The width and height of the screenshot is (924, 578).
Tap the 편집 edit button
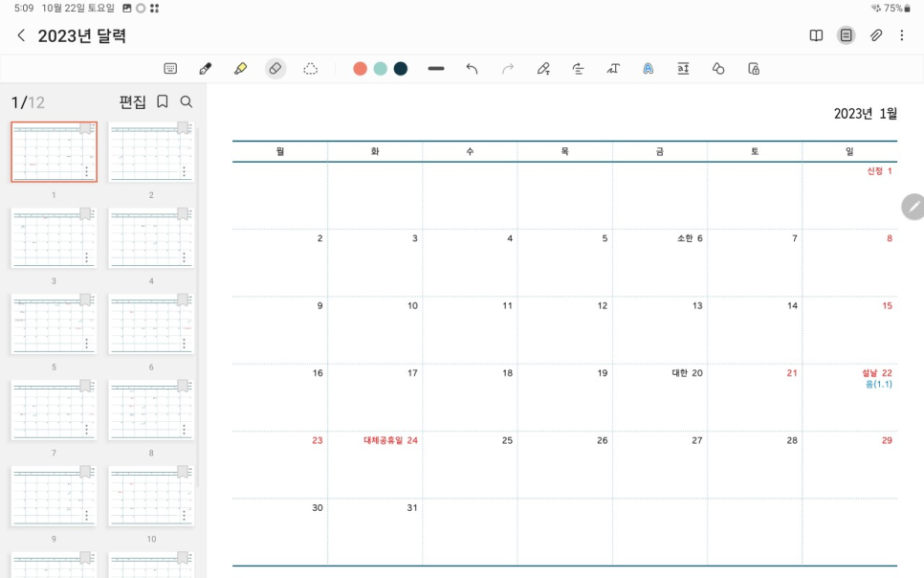coord(132,102)
